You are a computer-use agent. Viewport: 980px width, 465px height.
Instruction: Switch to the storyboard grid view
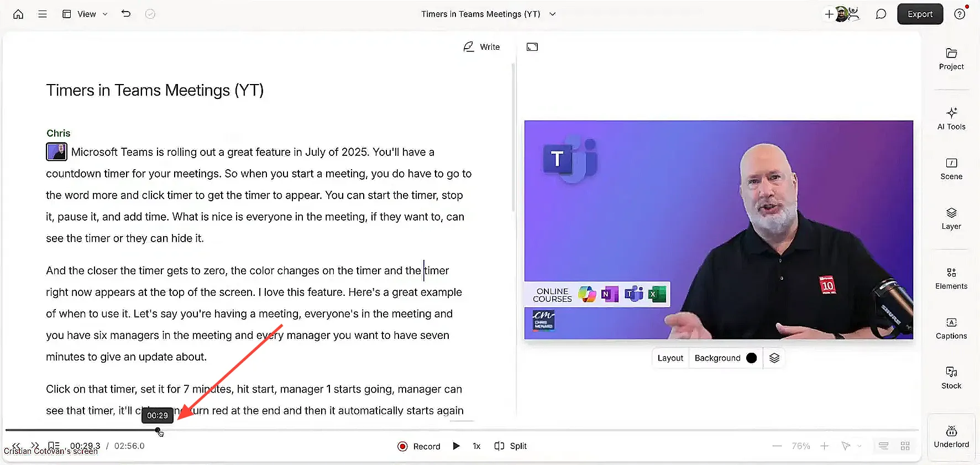coord(905,446)
